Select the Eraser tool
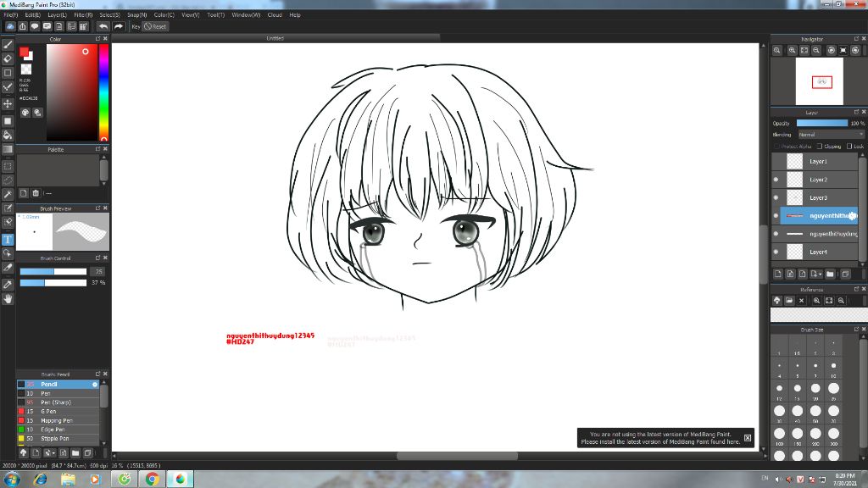This screenshot has height=488, width=868. tap(8, 58)
